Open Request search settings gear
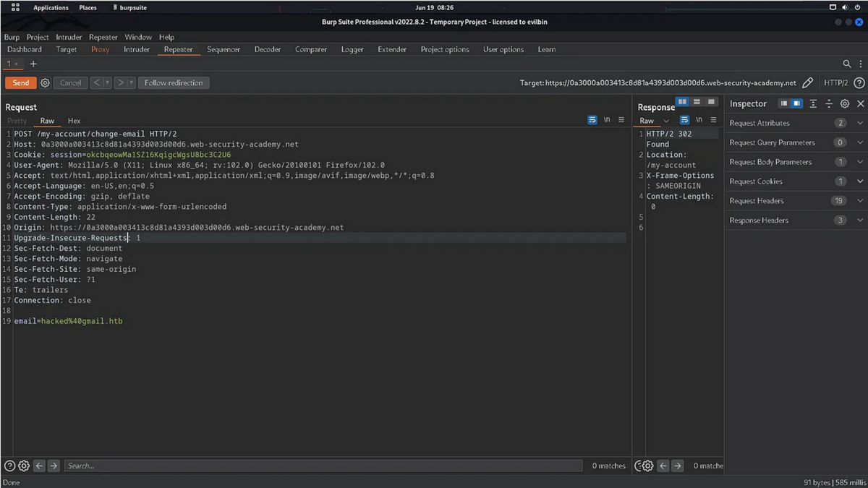 pos(23,466)
